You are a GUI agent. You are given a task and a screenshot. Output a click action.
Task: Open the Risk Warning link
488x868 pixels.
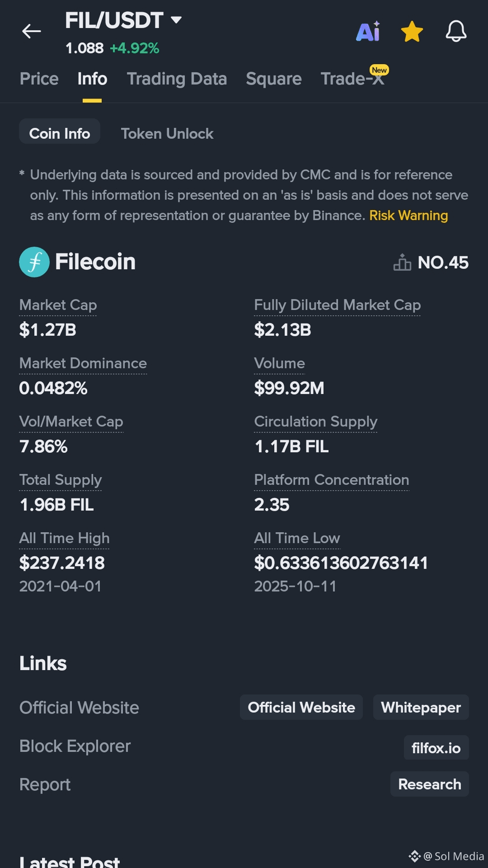[x=408, y=216]
